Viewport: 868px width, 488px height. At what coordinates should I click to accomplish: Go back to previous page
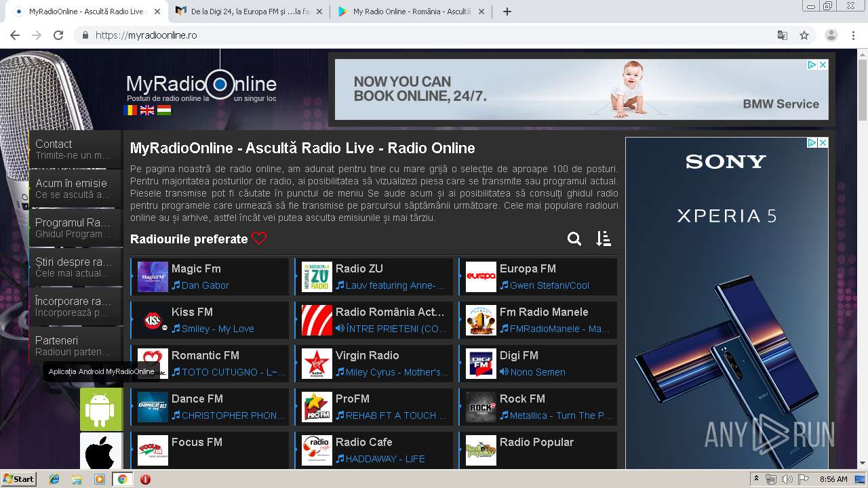pos(16,35)
